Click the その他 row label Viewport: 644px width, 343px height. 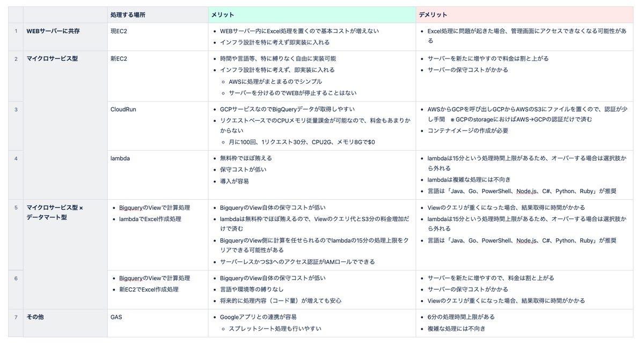coord(35,317)
